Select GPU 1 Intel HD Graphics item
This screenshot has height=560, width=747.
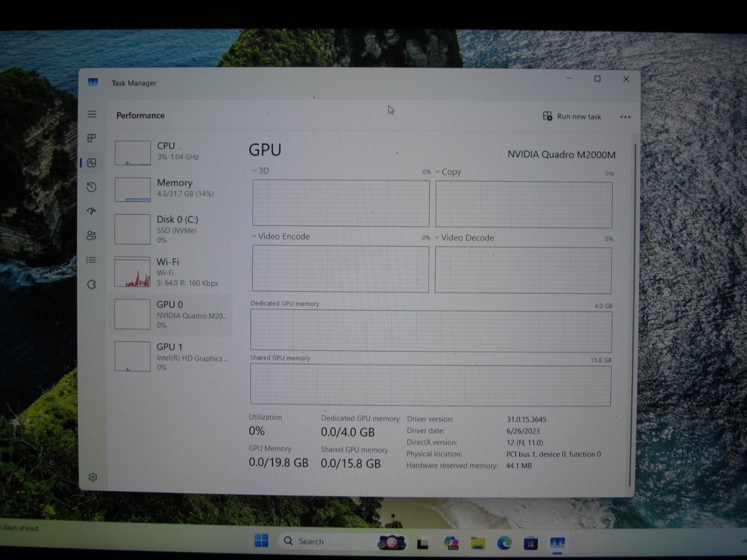click(171, 357)
